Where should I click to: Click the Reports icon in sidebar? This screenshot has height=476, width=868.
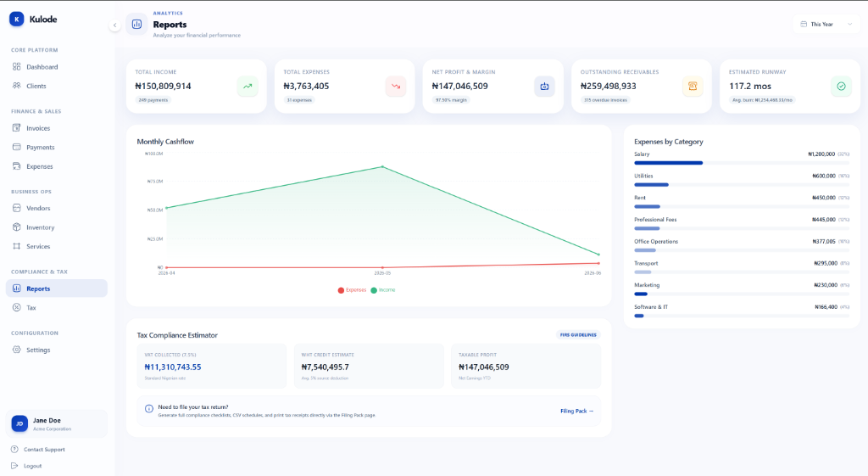click(x=17, y=288)
